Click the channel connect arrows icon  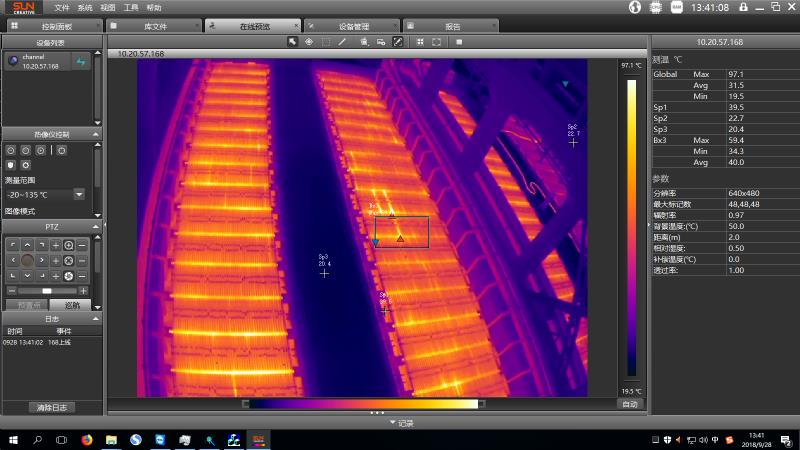[x=81, y=61]
